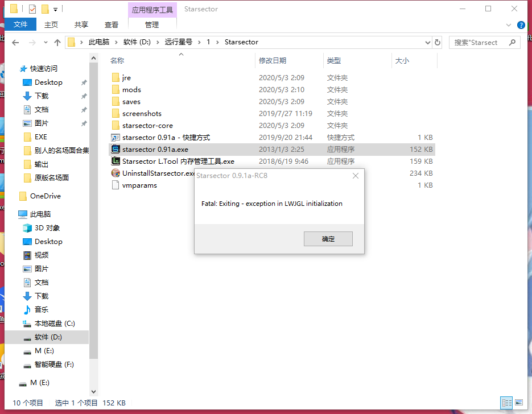Expand the ribbon display chevron
This screenshot has width=532, height=414.
[x=508, y=24]
